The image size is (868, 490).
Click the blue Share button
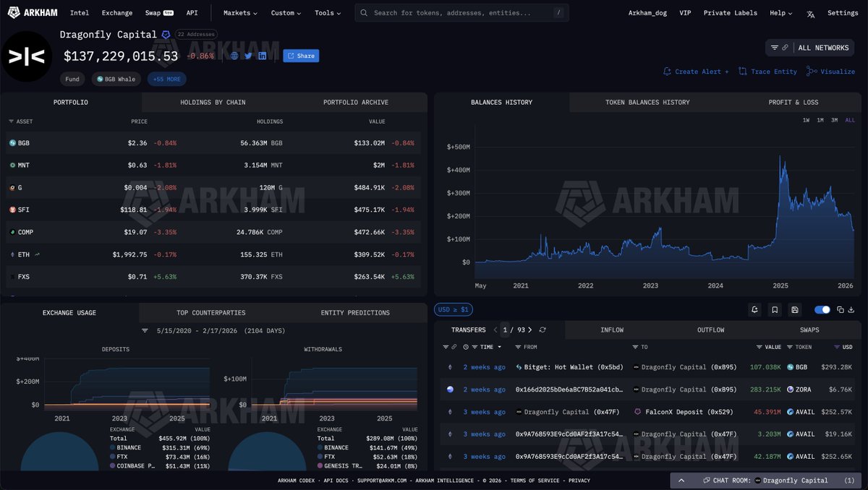click(301, 56)
